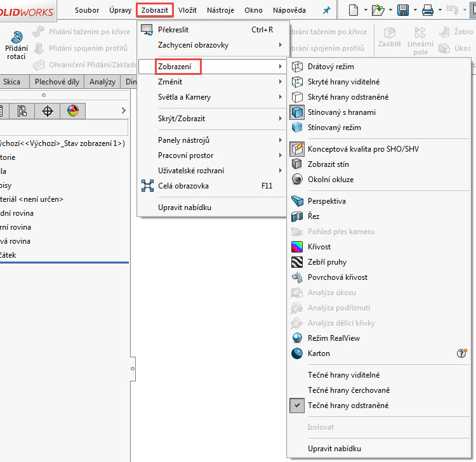Viewport: 476px width, 462px height.
Task: Open ConfigurationManager tab icon
Action: [22, 111]
